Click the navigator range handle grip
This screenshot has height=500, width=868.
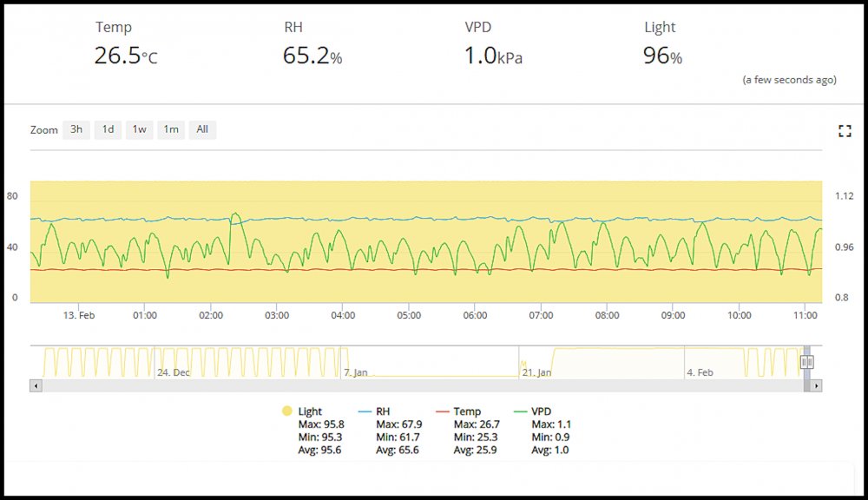click(806, 362)
